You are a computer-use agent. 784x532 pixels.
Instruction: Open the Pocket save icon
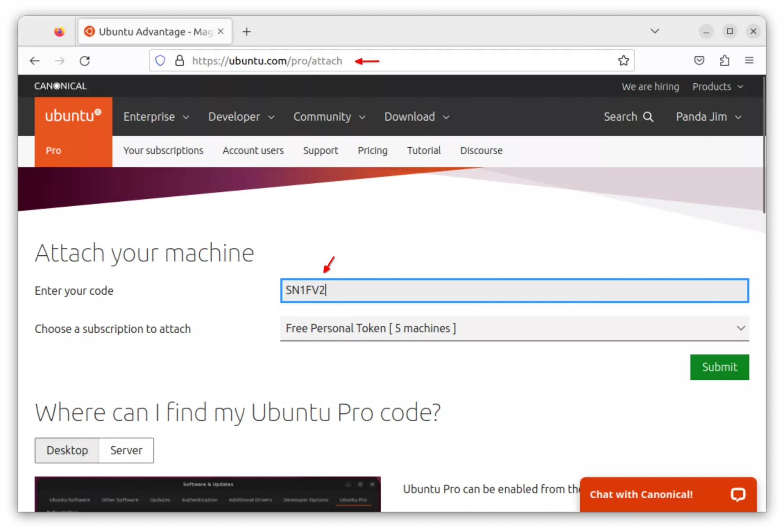pyautogui.click(x=699, y=60)
